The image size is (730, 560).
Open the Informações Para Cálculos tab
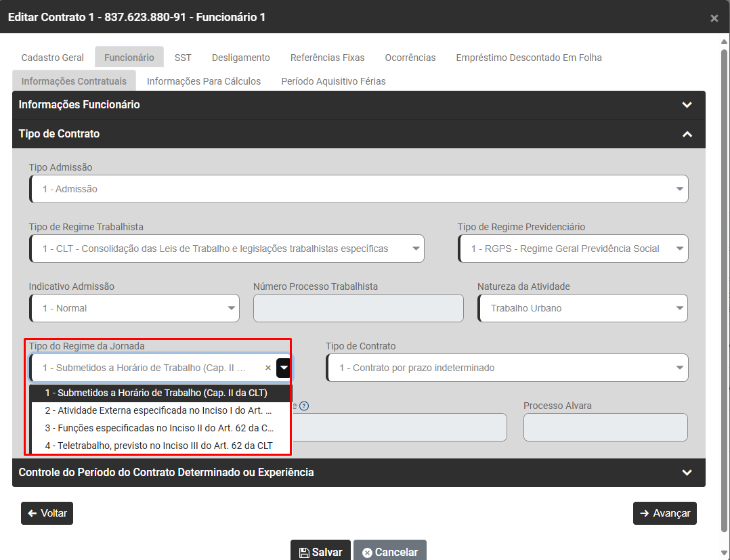point(203,81)
